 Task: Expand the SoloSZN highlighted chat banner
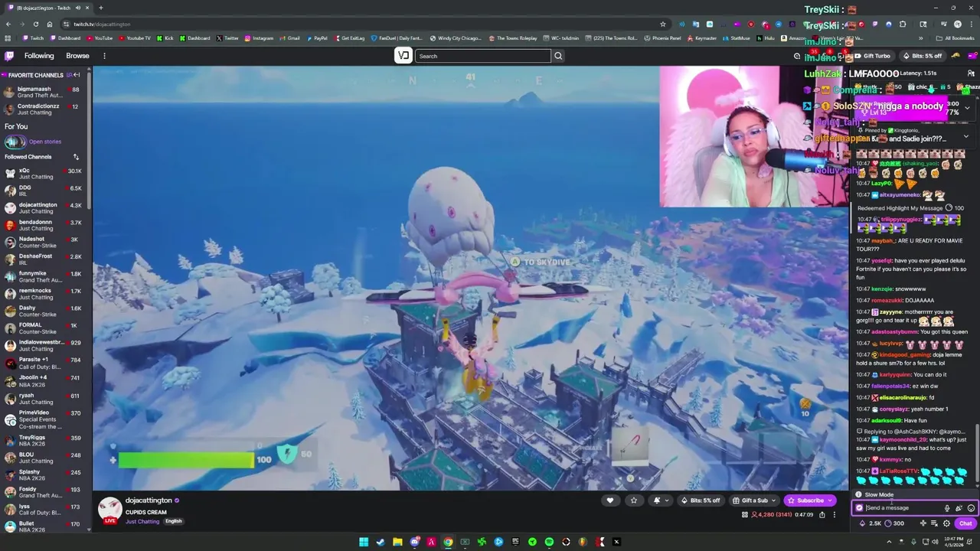(967, 108)
